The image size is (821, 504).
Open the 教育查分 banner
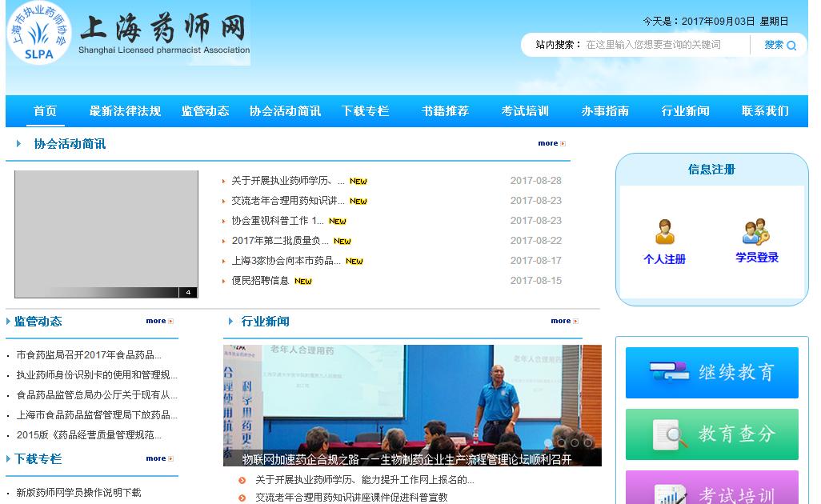pyautogui.click(x=711, y=434)
